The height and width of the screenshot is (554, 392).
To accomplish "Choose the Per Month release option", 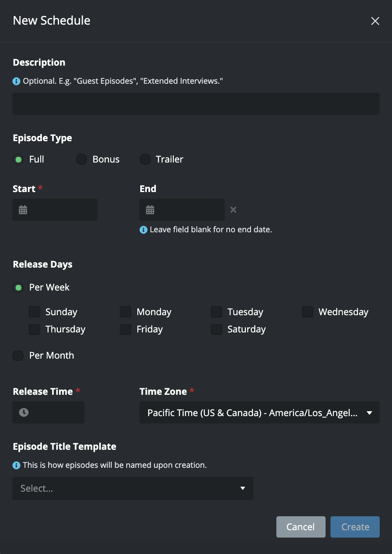I will pyautogui.click(x=18, y=355).
